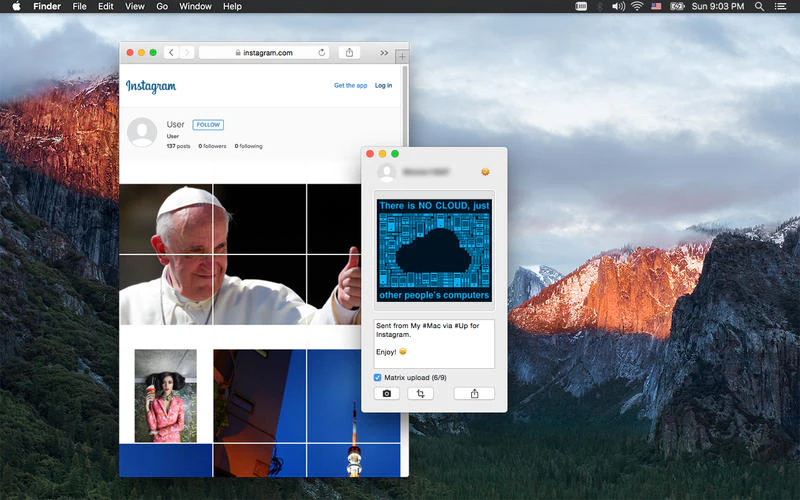Open the 0 followers link
The image size is (800, 500).
[212, 146]
